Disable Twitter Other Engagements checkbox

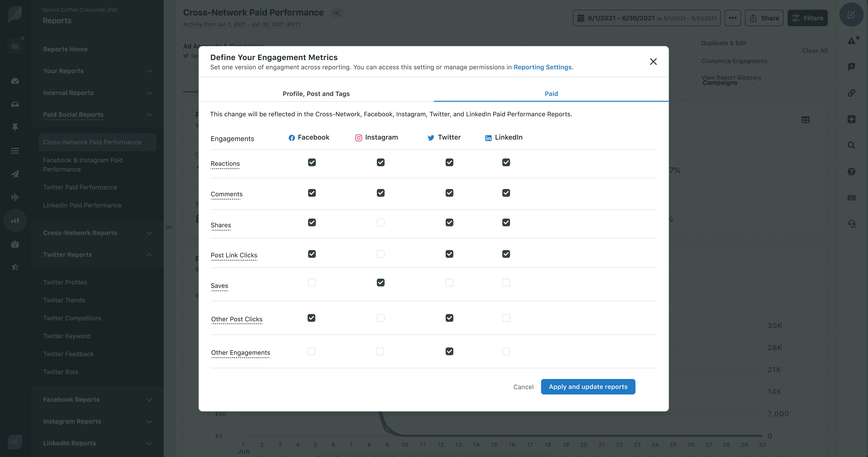pos(449,352)
